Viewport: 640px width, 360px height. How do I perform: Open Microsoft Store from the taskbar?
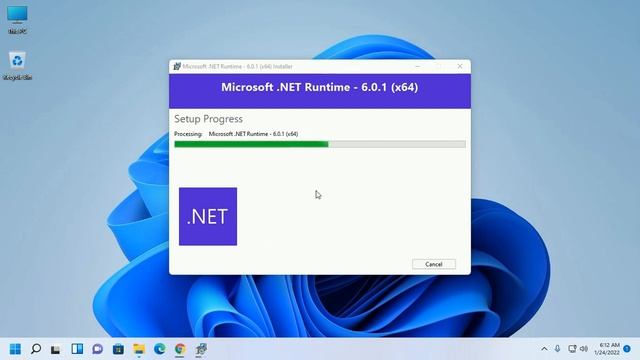118,349
